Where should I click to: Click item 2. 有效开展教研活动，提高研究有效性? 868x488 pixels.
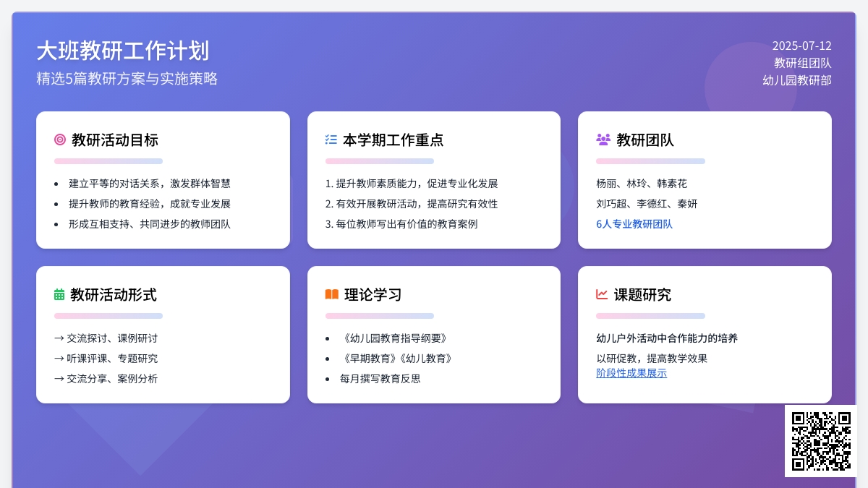pos(412,204)
